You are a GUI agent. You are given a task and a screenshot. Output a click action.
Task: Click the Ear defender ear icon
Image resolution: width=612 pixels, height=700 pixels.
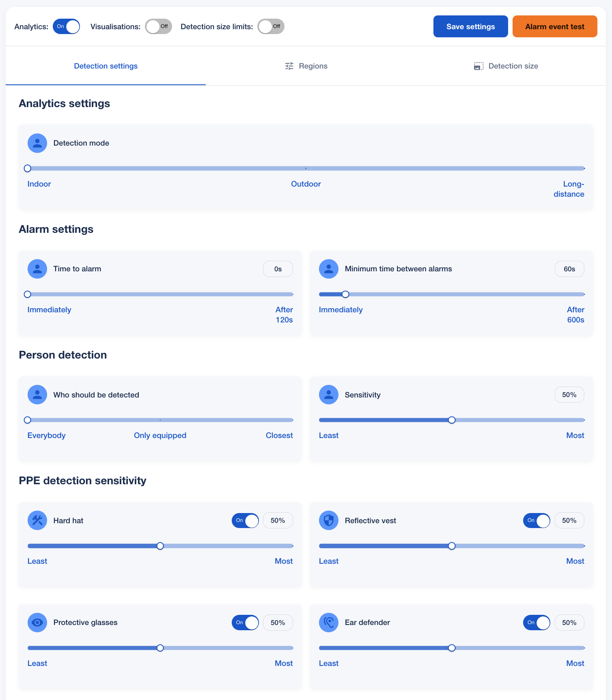point(329,623)
